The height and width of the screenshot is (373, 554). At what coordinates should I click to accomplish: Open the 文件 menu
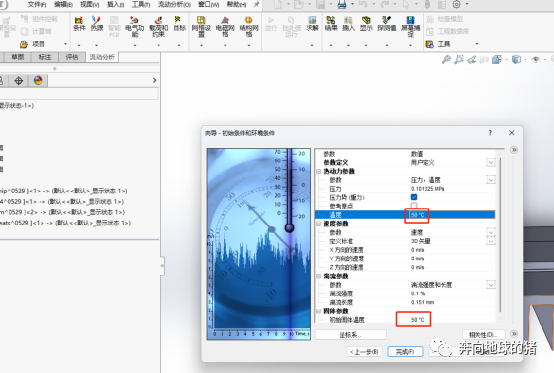[x=37, y=5]
